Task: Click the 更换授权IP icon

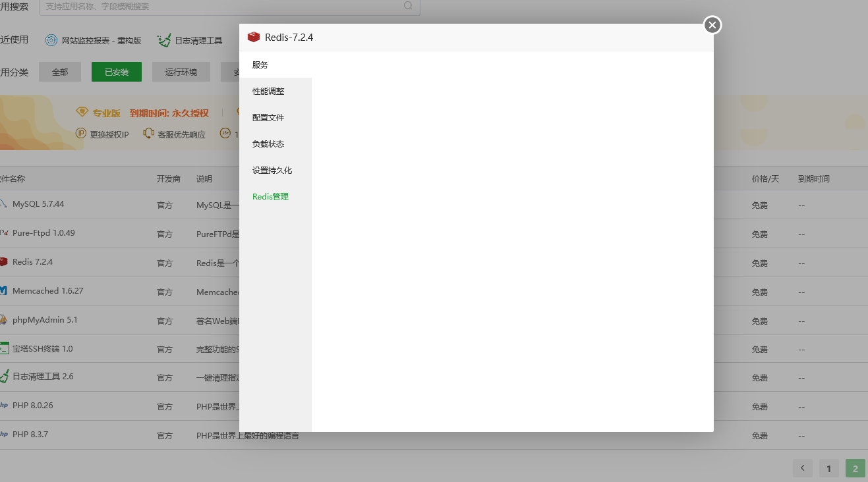Action: tap(81, 133)
